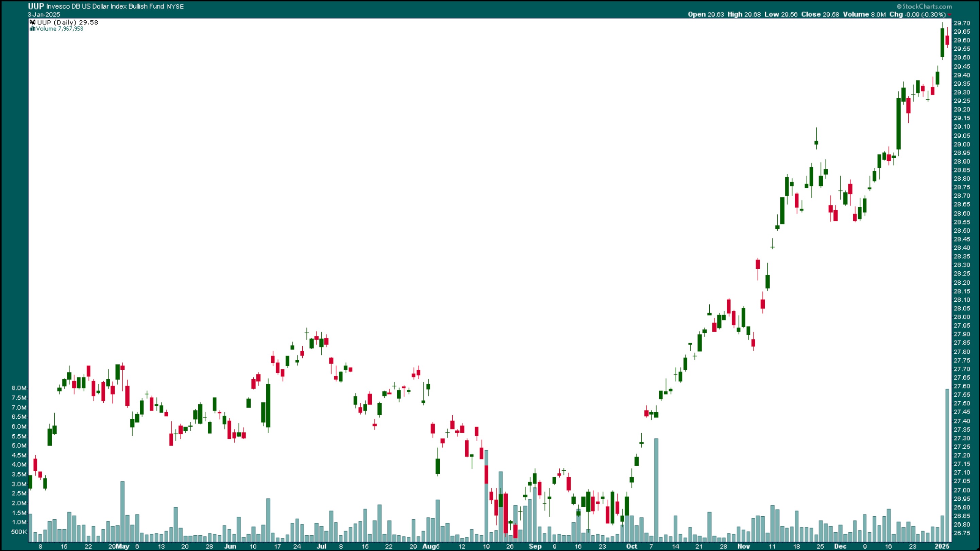This screenshot has height=551, width=980.
Task: Click the 5.0M label on volume axis
Action: 19,446
